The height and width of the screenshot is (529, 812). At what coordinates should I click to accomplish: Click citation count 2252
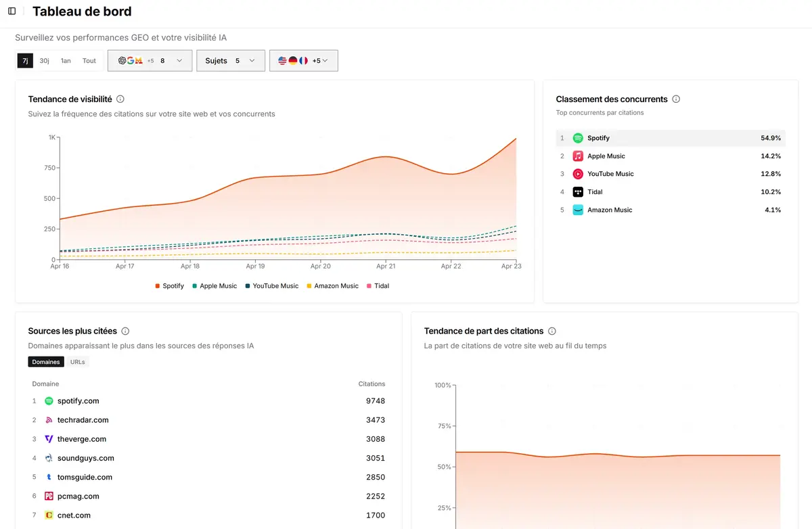coord(376,496)
